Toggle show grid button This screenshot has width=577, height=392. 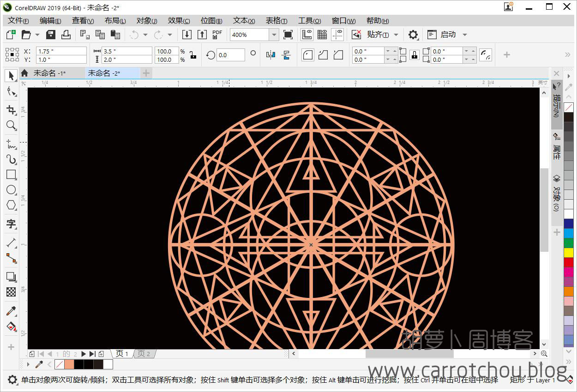[x=322, y=35]
